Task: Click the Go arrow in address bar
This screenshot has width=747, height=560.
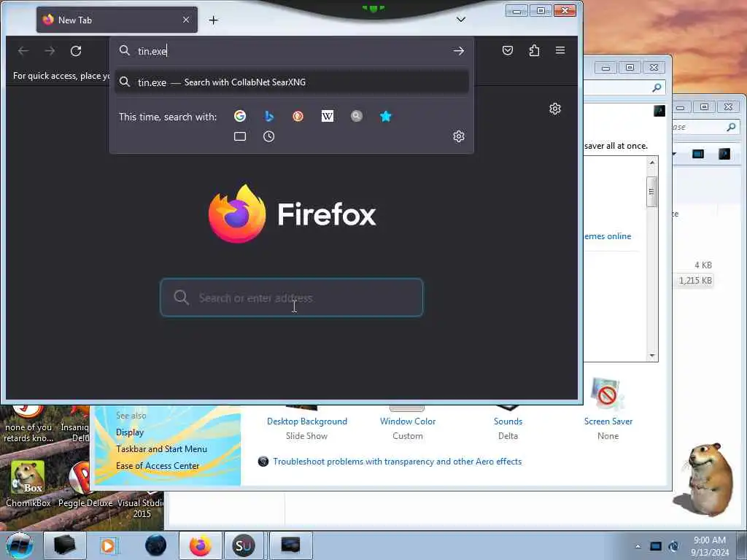Action: [458, 51]
